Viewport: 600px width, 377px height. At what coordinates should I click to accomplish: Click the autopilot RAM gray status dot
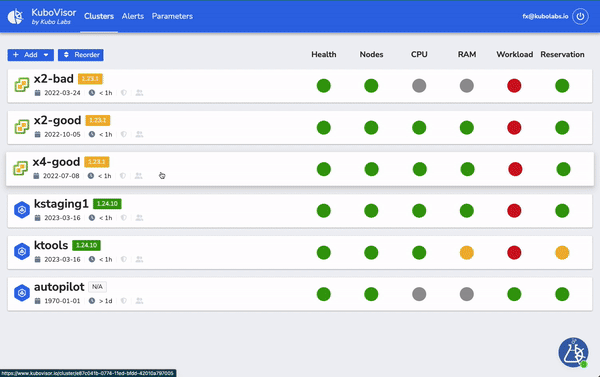point(467,294)
